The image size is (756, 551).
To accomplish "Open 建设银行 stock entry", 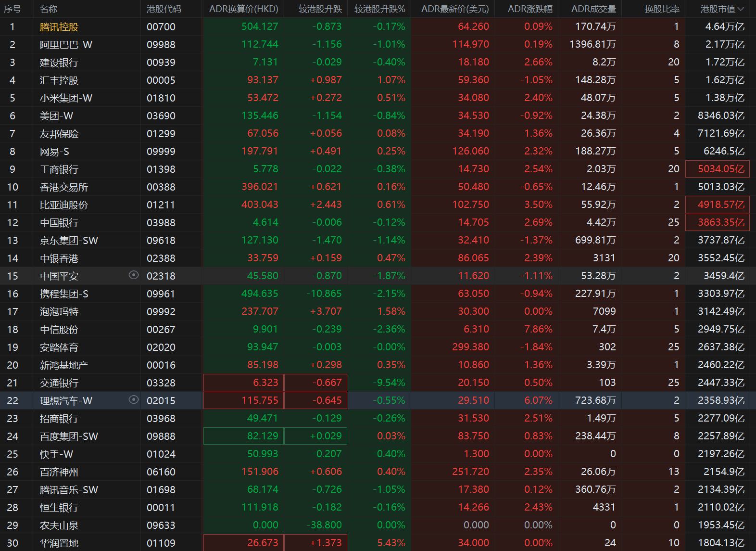I will click(x=59, y=63).
